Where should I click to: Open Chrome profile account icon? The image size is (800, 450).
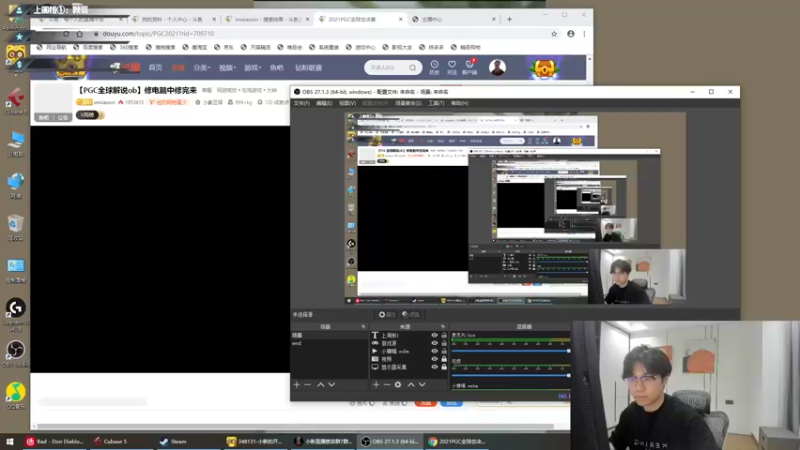pos(570,34)
